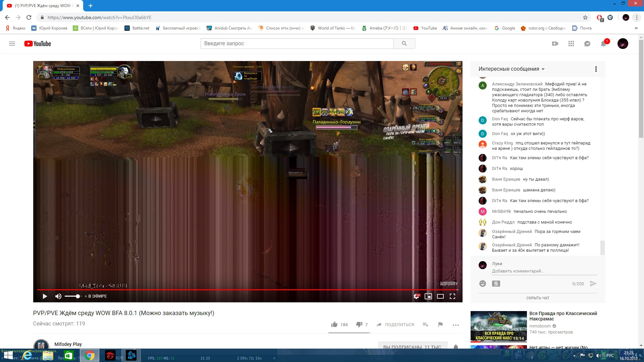Open live chat options three dots
Viewport: 644px width, 362px height.
click(x=596, y=69)
